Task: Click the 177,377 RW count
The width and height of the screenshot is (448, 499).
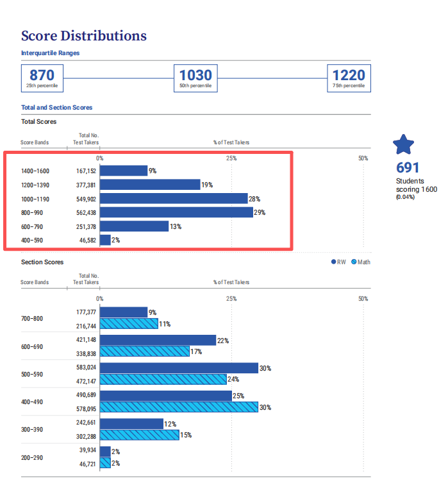Action: pos(86,312)
